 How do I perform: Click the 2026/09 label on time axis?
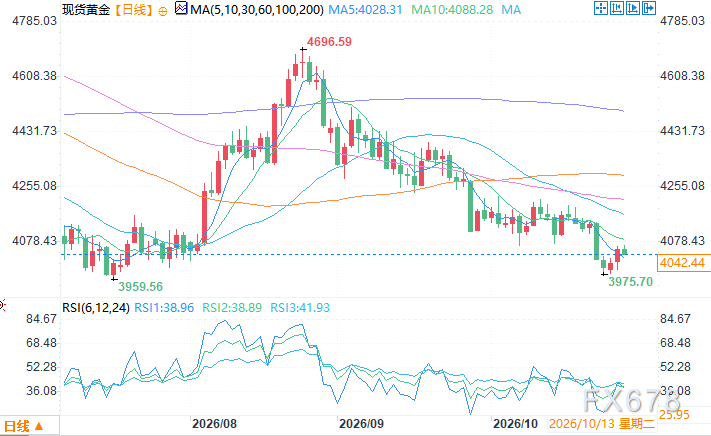pyautogui.click(x=361, y=424)
